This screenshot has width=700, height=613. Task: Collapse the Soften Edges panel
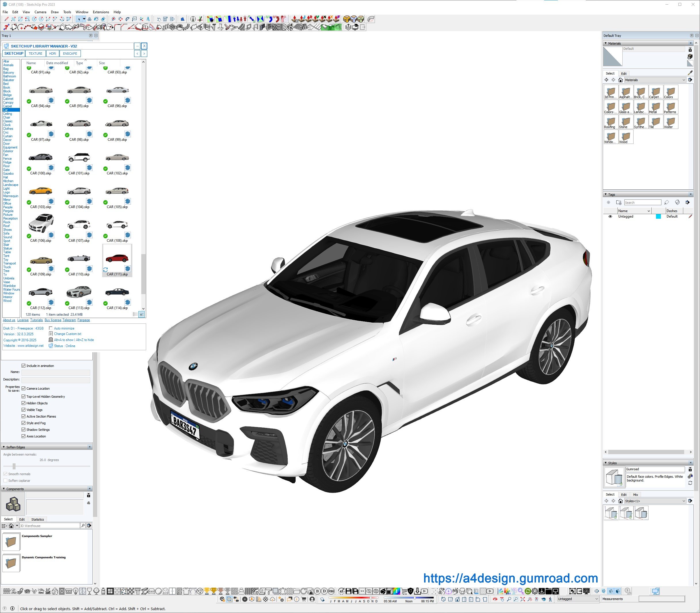(x=4, y=447)
